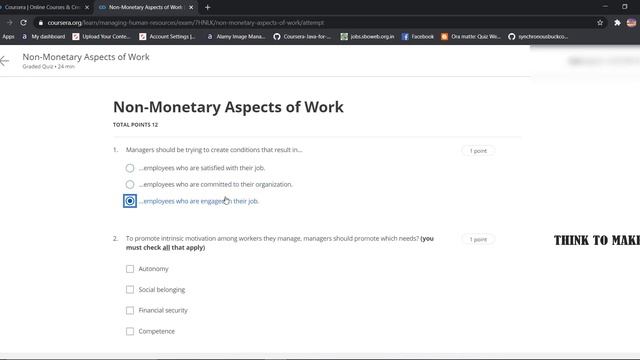Viewport: 640px width, 360px height.
Task: Open the My dashboard bookmark
Action: tap(43, 37)
